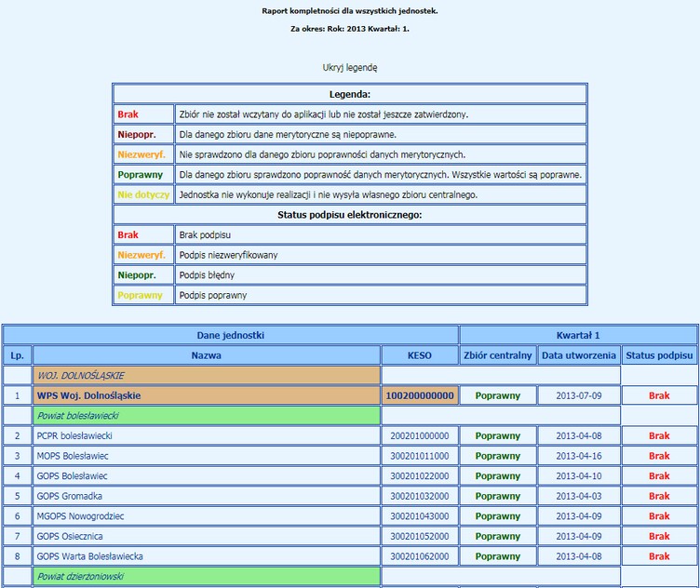This screenshot has width=700, height=588.
Task: Click the KESO code 300201022000
Action: point(419,475)
